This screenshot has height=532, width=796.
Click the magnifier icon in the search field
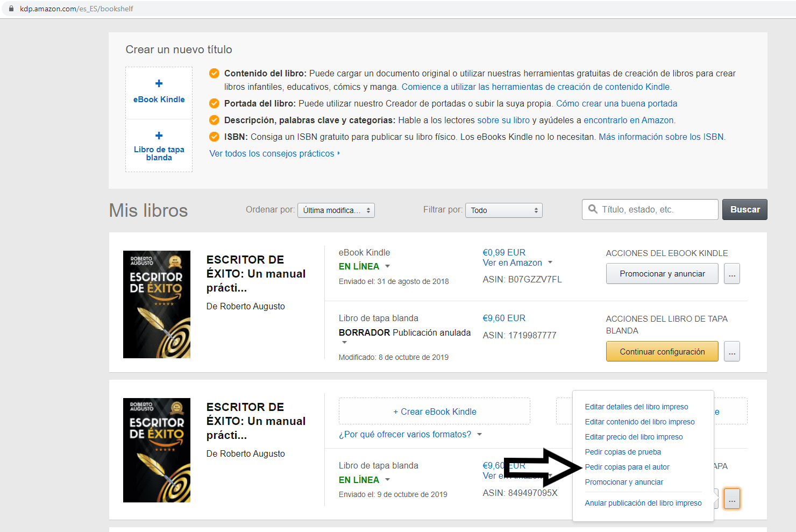[x=593, y=209]
